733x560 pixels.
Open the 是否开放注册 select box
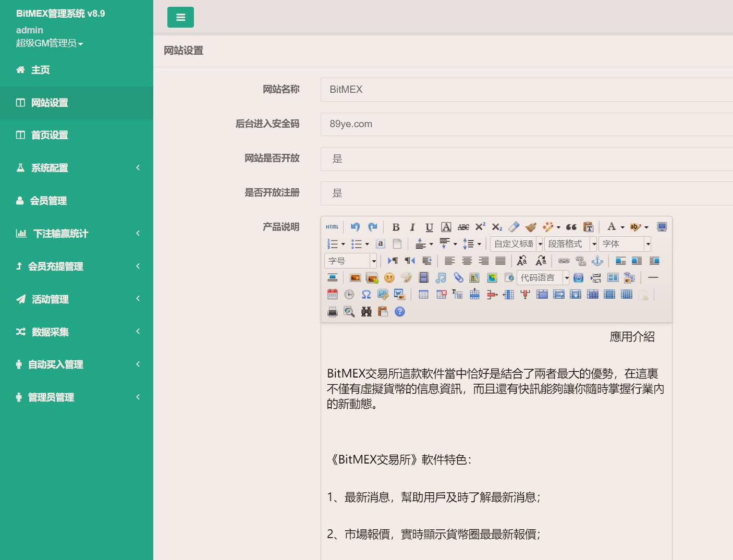(x=527, y=193)
